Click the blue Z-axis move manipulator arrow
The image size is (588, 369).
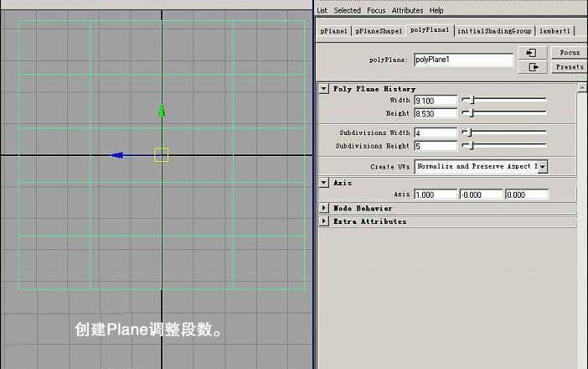pos(117,155)
